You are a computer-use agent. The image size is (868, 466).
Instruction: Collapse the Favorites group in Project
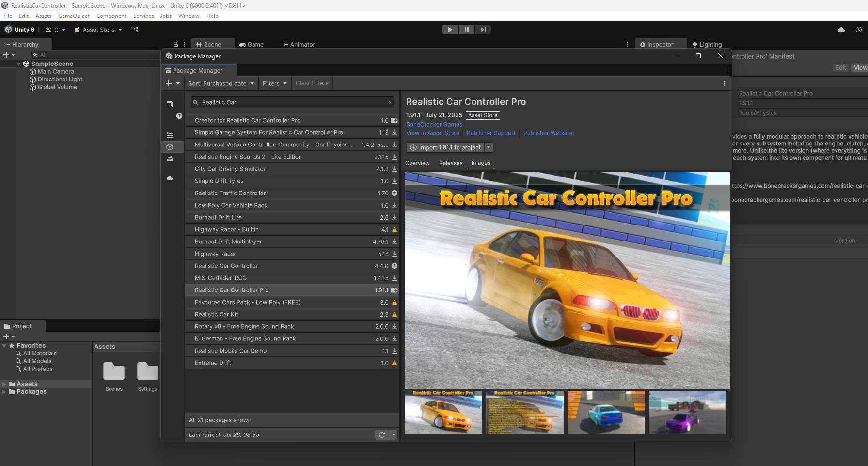(4, 346)
